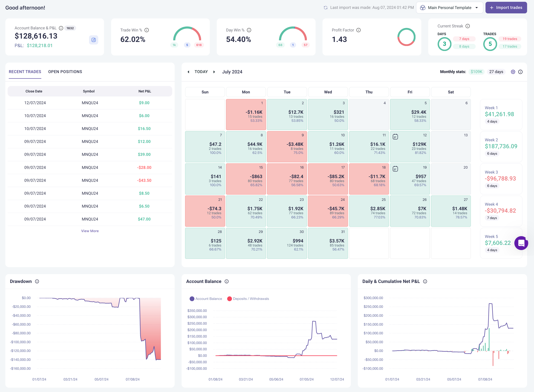Click the 1632 trade count badge
The width and height of the screenshot is (534, 392).
[70, 28]
